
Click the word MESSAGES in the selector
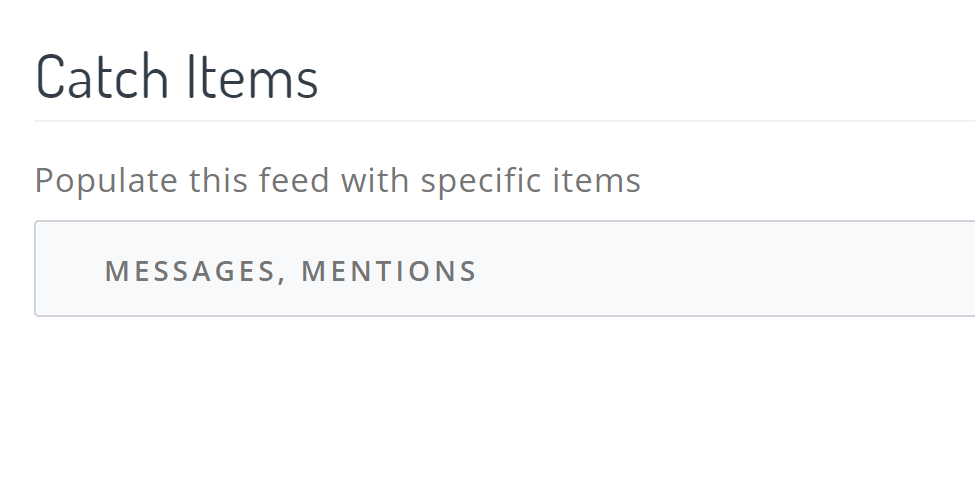coord(189,271)
